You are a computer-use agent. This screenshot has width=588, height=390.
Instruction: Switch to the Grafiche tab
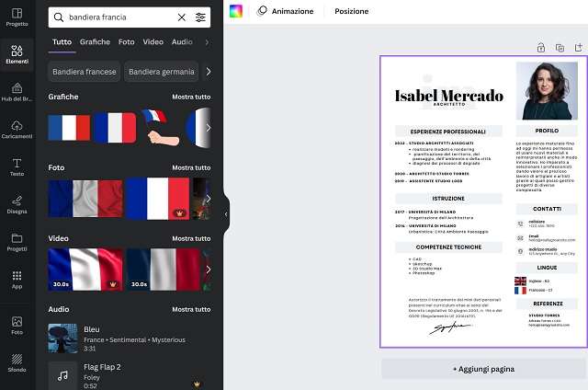click(x=95, y=42)
